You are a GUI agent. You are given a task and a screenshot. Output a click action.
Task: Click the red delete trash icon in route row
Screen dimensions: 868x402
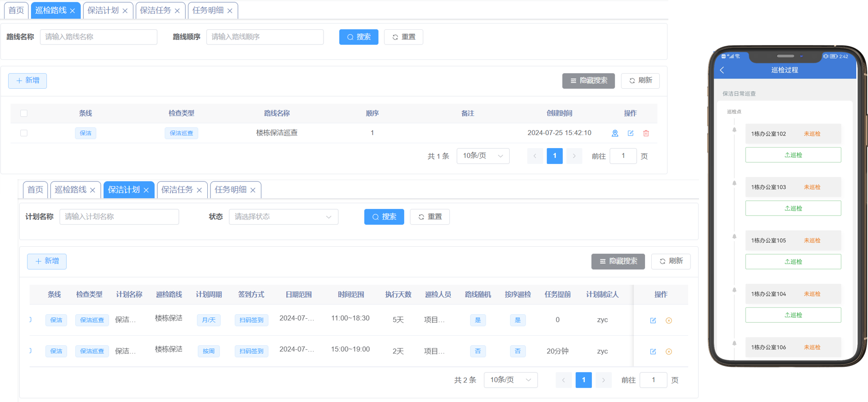tap(646, 133)
